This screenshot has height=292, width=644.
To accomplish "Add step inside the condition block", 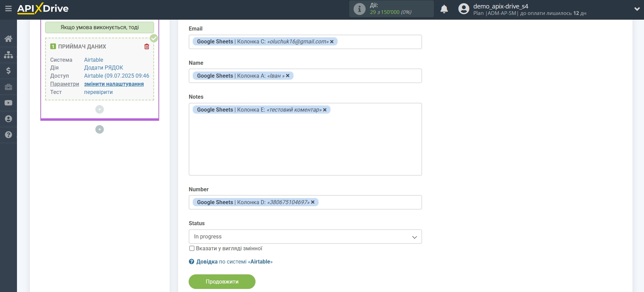I will pos(99,109).
